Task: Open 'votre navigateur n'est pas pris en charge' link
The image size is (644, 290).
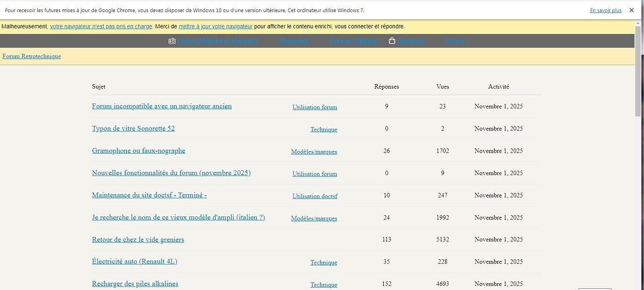Action: tap(101, 27)
